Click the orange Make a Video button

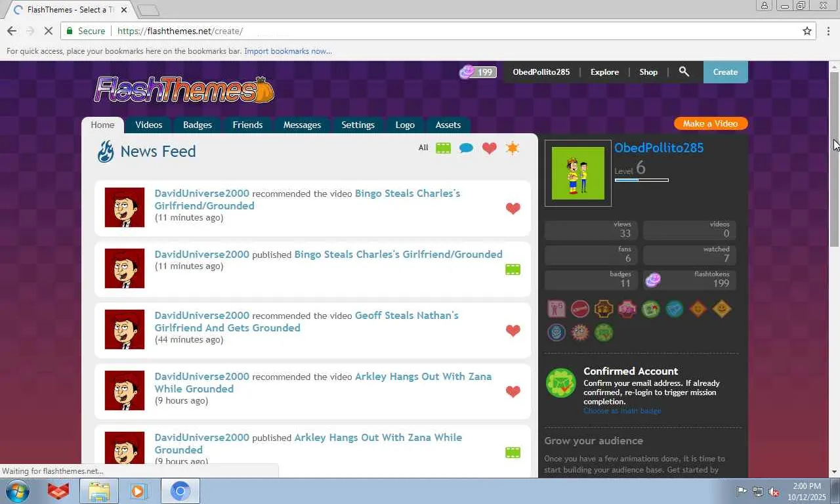(711, 123)
